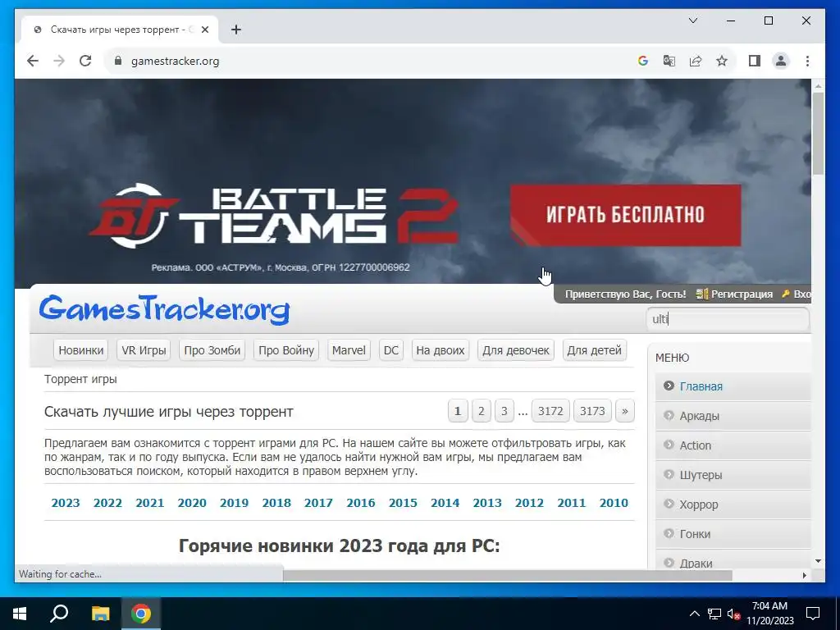Open the На двоих category tab
This screenshot has width=840, height=630.
[x=441, y=350]
